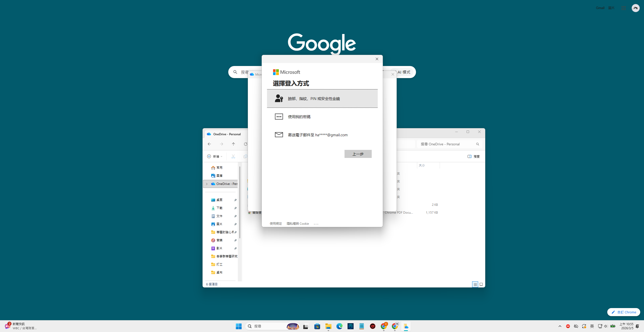Toggle the 預覽 preview pane
644x332 pixels.
pyautogui.click(x=474, y=156)
